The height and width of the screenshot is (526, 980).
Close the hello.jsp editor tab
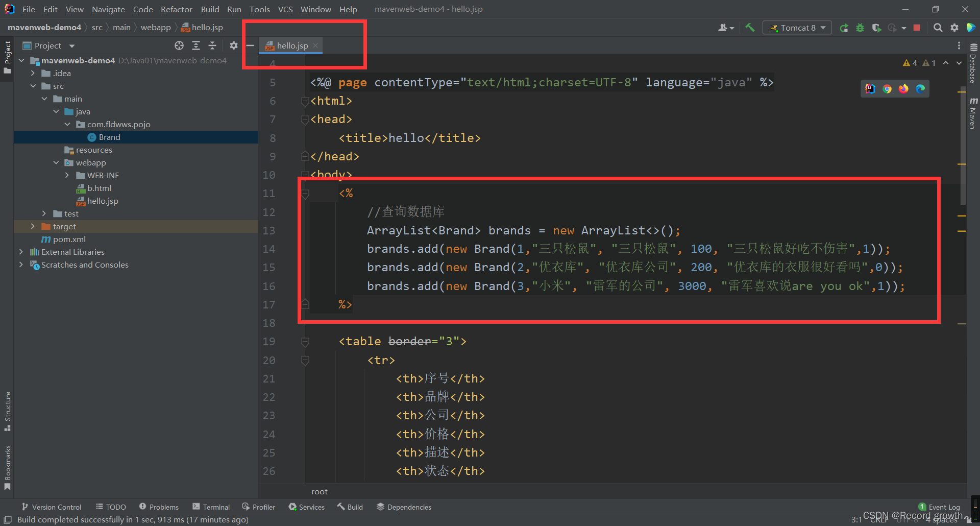point(315,45)
